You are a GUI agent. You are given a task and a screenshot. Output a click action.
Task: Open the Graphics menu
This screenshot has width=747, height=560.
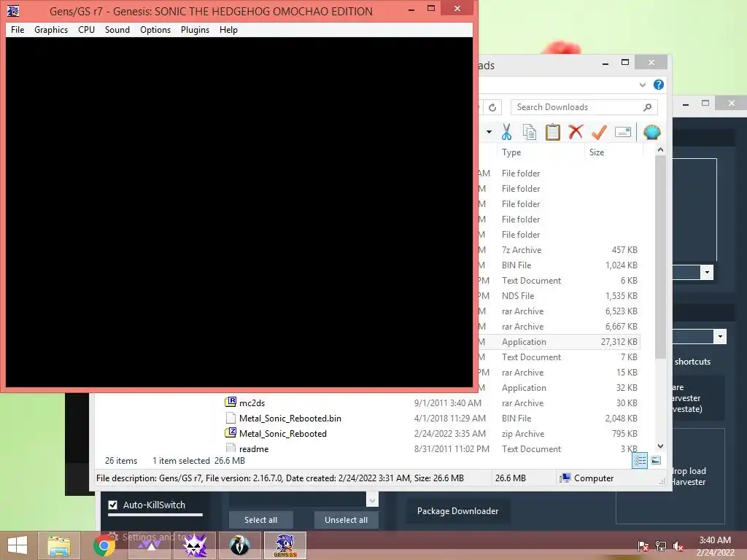coord(51,29)
